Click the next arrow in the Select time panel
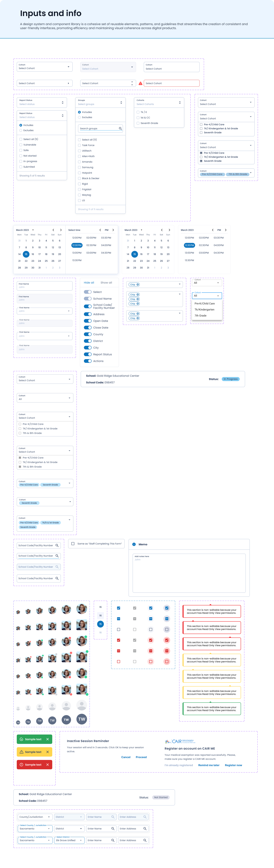Viewport: 274px width, 868px height. click(113, 230)
